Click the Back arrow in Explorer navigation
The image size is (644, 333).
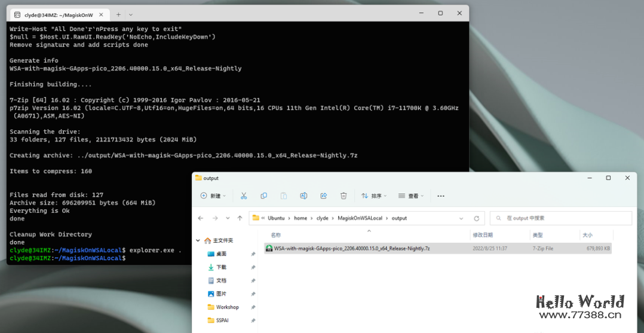tap(201, 218)
